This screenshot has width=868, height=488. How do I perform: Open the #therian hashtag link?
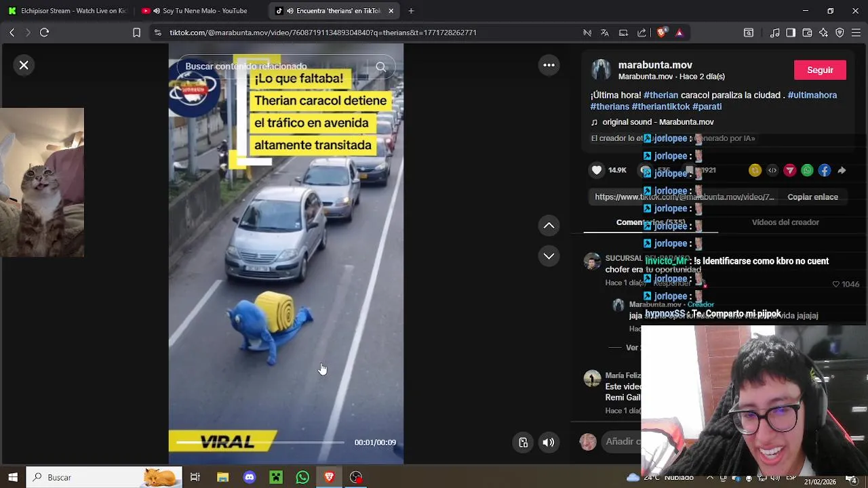660,95
